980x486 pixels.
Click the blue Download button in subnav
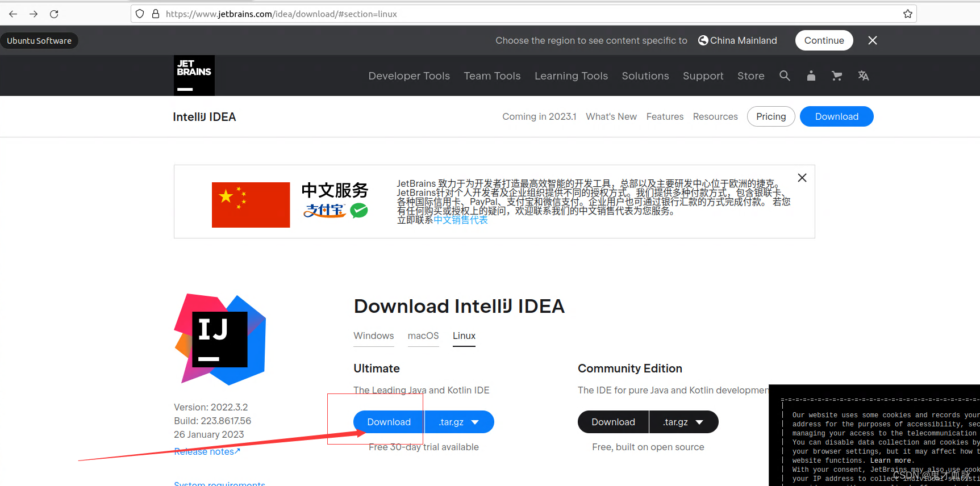click(x=837, y=116)
